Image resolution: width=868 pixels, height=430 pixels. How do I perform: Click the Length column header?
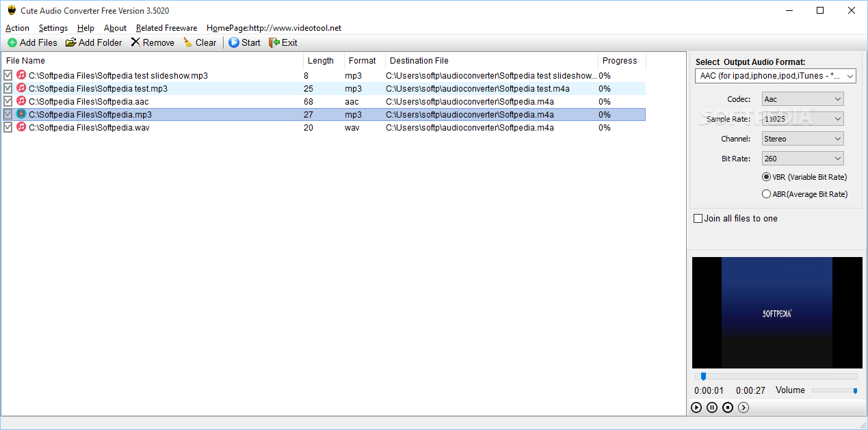coord(324,61)
